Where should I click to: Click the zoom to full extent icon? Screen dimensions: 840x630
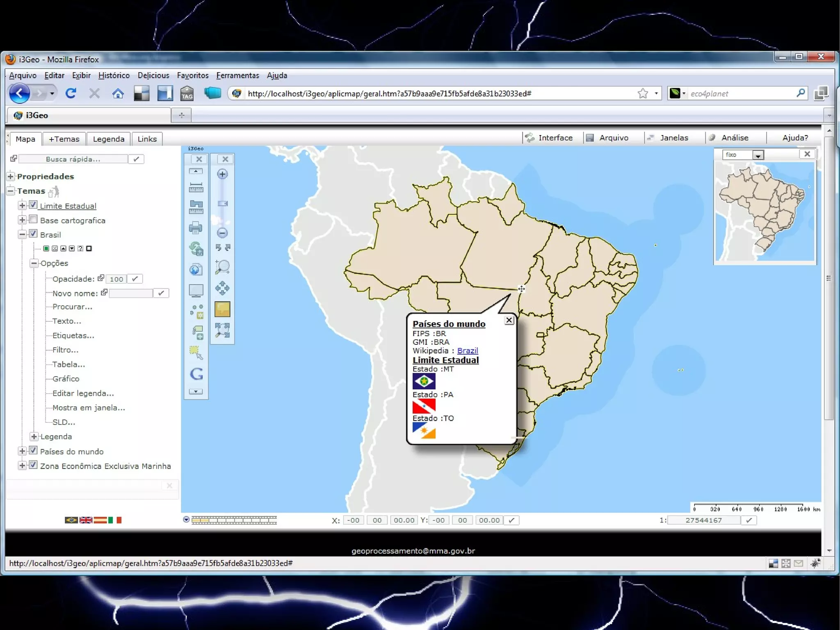pos(222,330)
